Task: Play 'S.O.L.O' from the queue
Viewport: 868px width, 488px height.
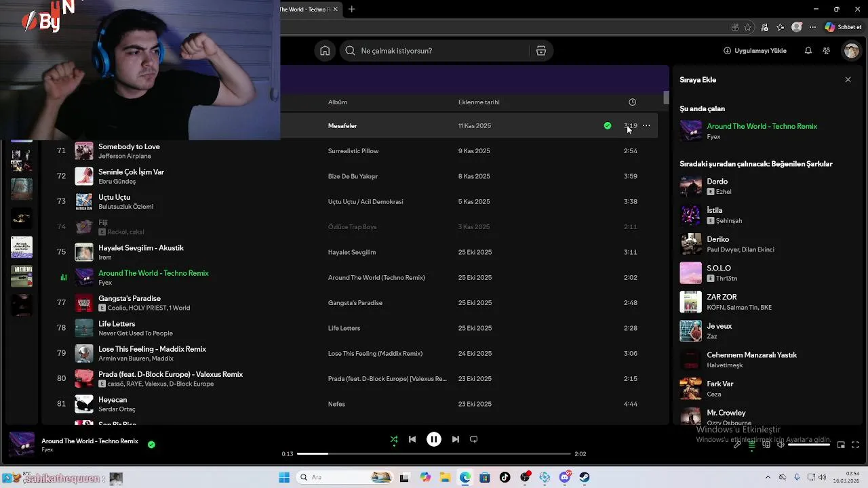Action: tap(719, 268)
